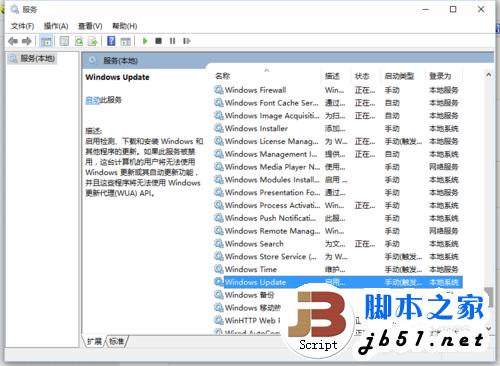The image size is (500, 366).
Task: Select Windows Modules Install... service
Action: [x=272, y=180]
